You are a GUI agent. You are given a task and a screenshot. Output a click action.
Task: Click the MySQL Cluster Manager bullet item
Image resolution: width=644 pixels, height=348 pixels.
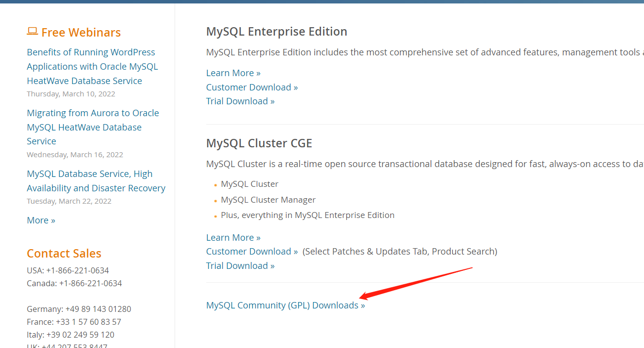268,200
